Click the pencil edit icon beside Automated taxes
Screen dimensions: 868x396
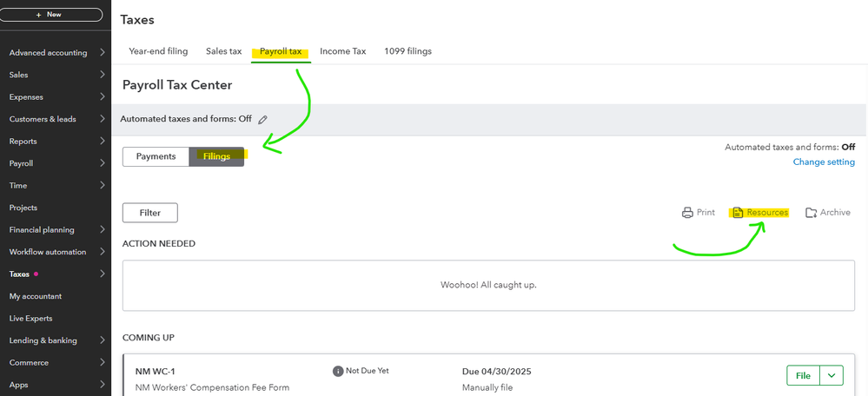point(263,120)
